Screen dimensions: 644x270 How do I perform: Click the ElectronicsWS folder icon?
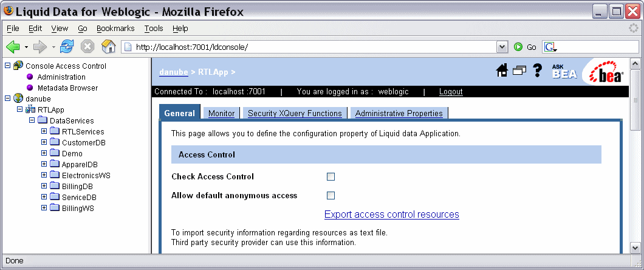(x=55, y=175)
